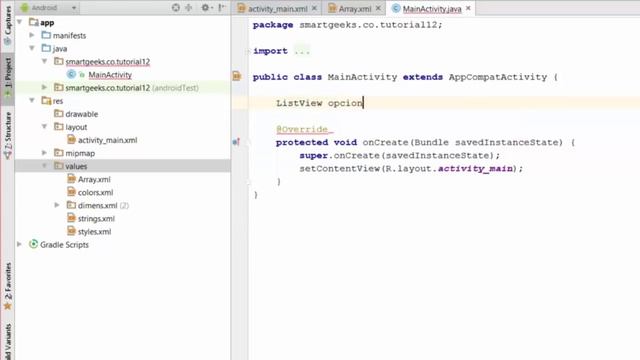
Task: Toggle the 1: Project side tab
Action: [x=7, y=78]
